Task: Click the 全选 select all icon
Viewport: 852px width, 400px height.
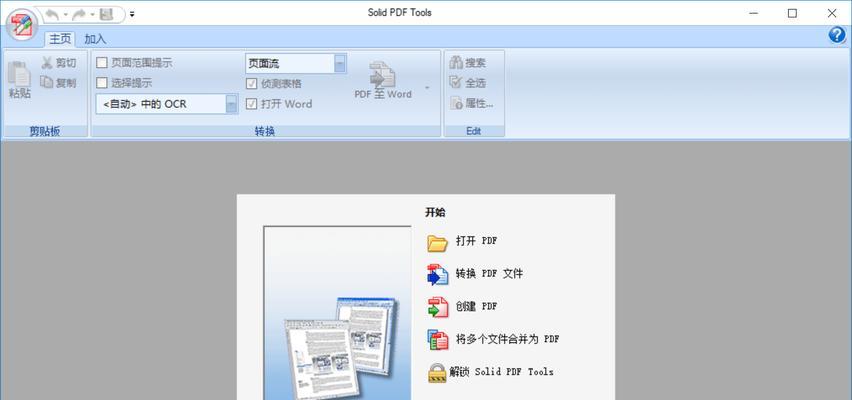Action: pos(455,83)
